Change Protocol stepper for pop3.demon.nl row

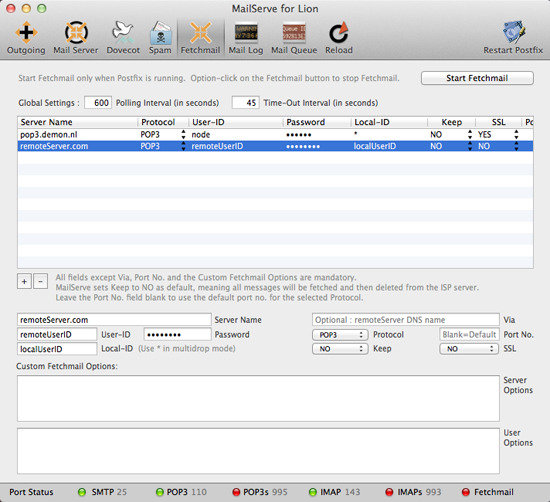point(183,135)
